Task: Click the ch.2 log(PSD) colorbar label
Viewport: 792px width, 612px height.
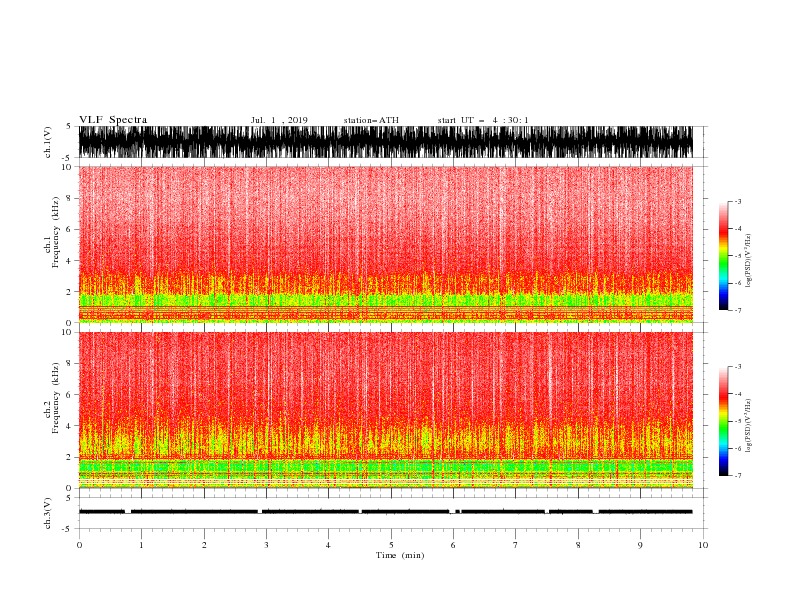Action: click(x=749, y=425)
